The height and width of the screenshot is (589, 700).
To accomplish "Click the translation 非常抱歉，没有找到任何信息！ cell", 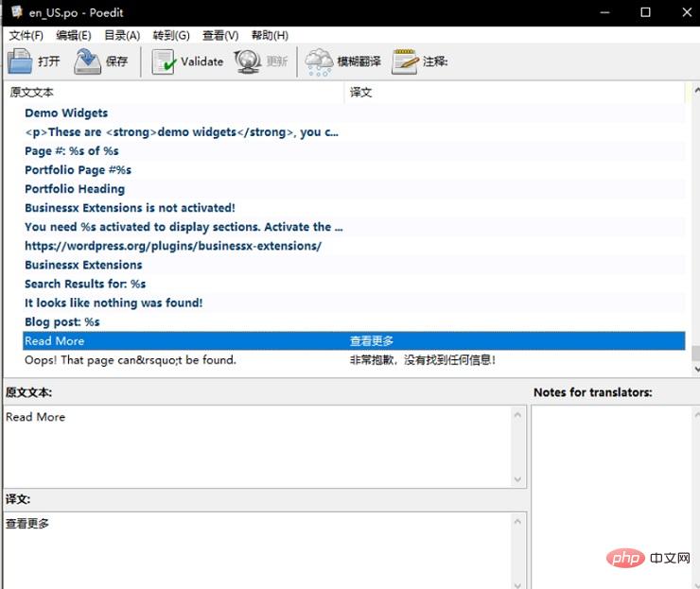I will point(422,359).
